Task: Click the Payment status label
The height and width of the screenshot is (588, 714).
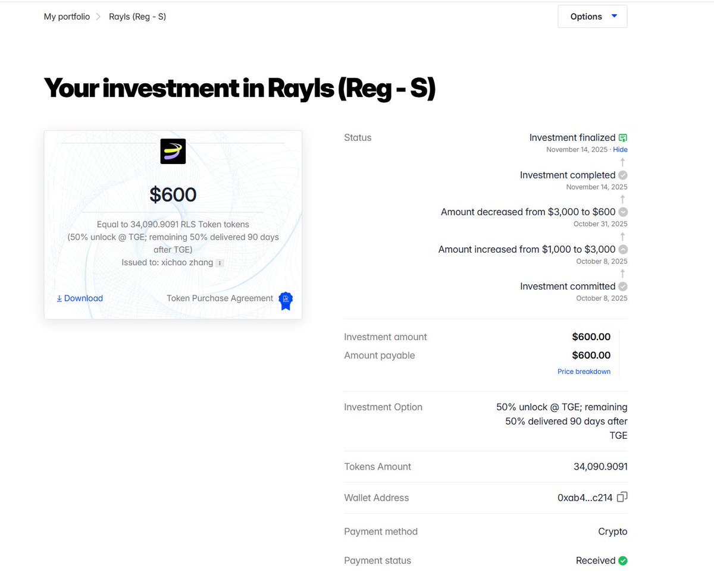Action: [377, 561]
